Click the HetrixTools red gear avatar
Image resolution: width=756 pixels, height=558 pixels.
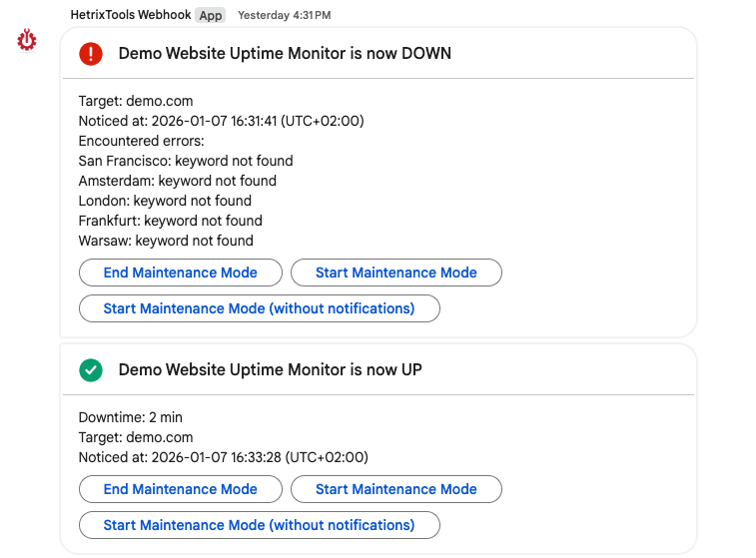pyautogui.click(x=28, y=40)
